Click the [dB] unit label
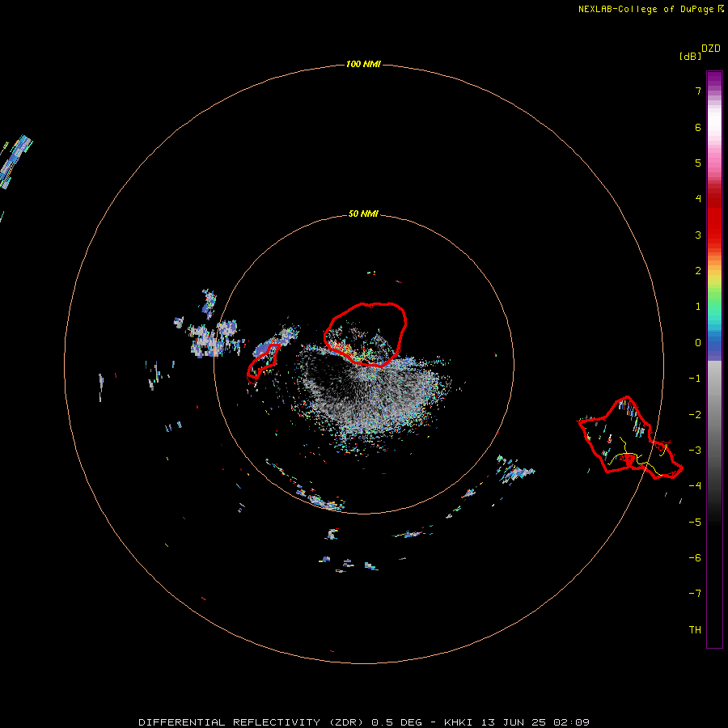 (x=690, y=56)
